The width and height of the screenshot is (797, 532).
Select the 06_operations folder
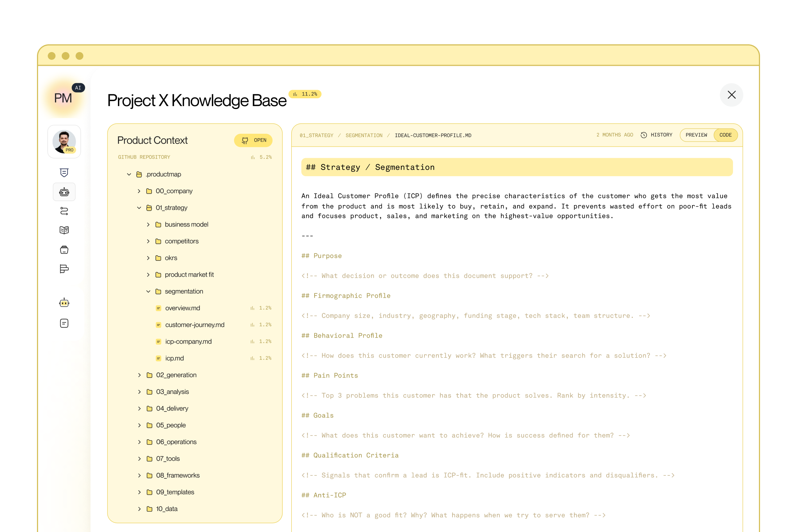(x=176, y=442)
